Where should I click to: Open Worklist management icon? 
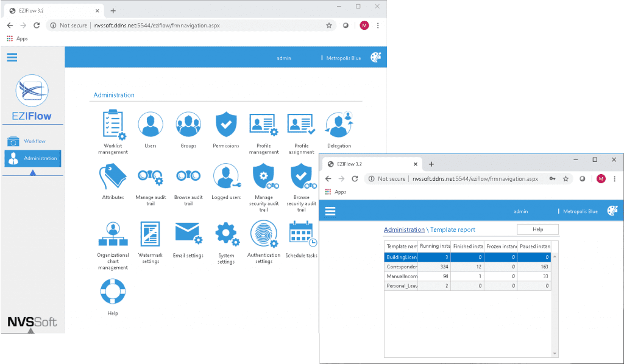pos(113,125)
